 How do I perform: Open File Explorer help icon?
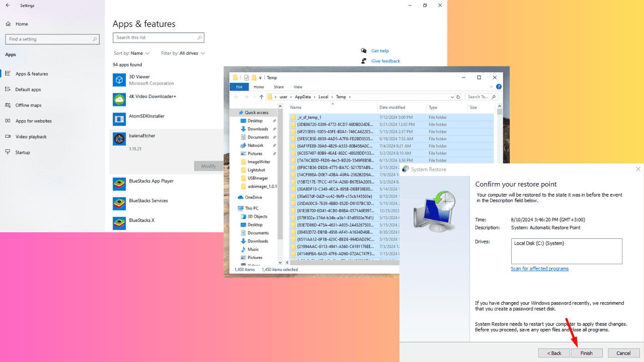point(499,86)
